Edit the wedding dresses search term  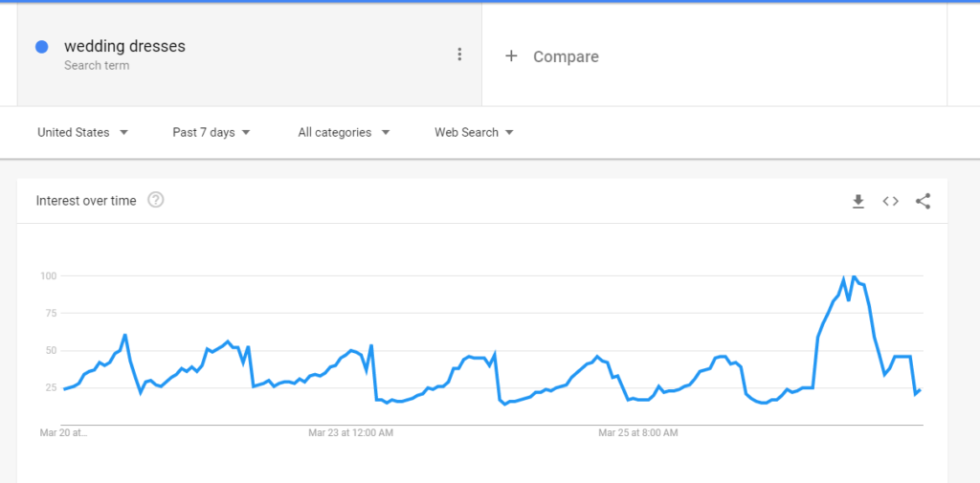(x=124, y=46)
